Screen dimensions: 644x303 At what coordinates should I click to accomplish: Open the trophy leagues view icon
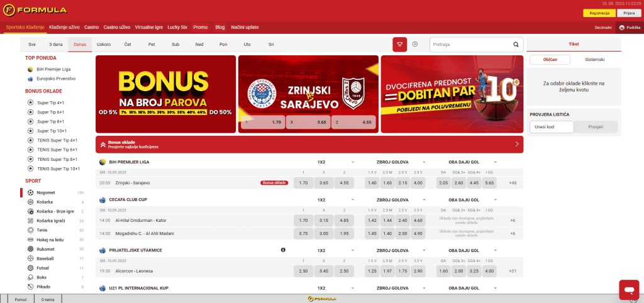pyautogui.click(x=399, y=45)
